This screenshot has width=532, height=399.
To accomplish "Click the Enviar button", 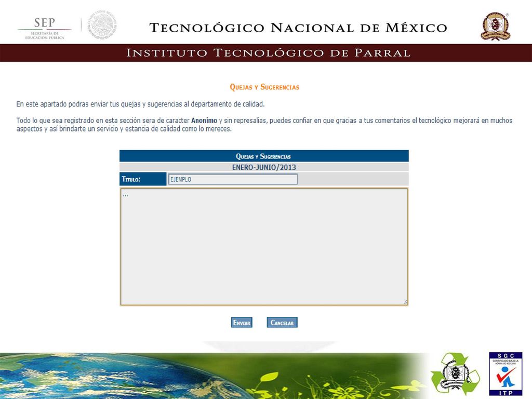I will (242, 322).
